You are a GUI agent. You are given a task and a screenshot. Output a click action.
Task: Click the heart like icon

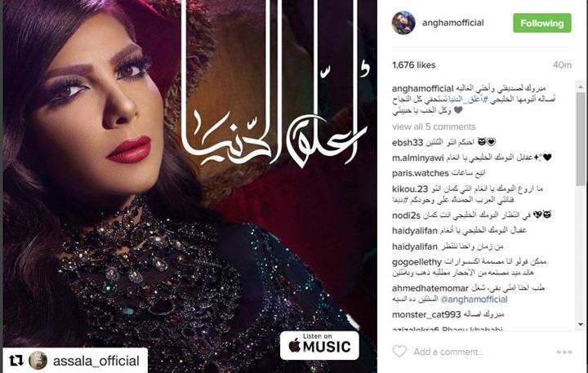[x=399, y=352]
